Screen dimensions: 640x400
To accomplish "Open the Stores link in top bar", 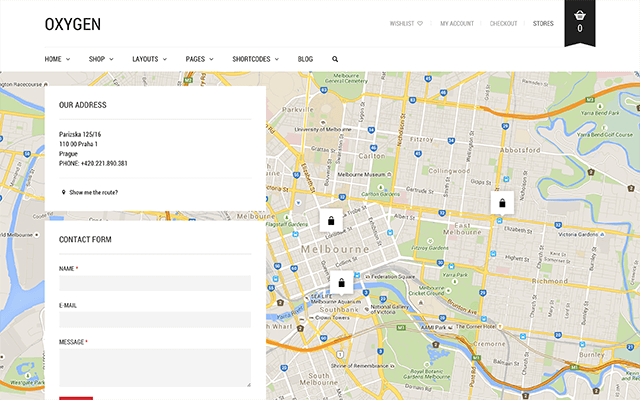I will point(543,23).
